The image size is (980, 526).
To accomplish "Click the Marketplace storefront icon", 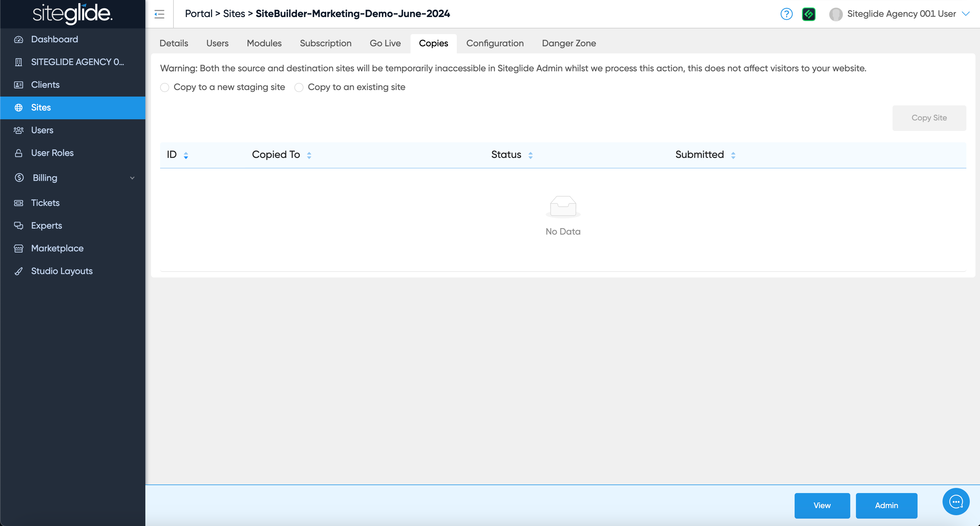I will click(19, 249).
